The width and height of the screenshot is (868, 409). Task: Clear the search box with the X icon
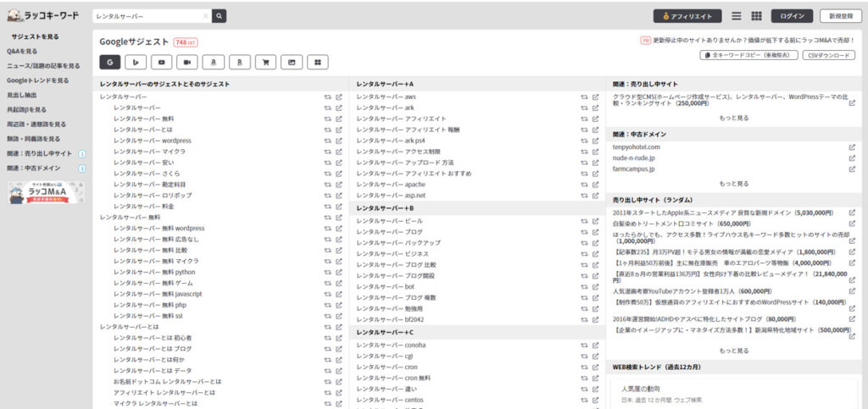click(205, 17)
